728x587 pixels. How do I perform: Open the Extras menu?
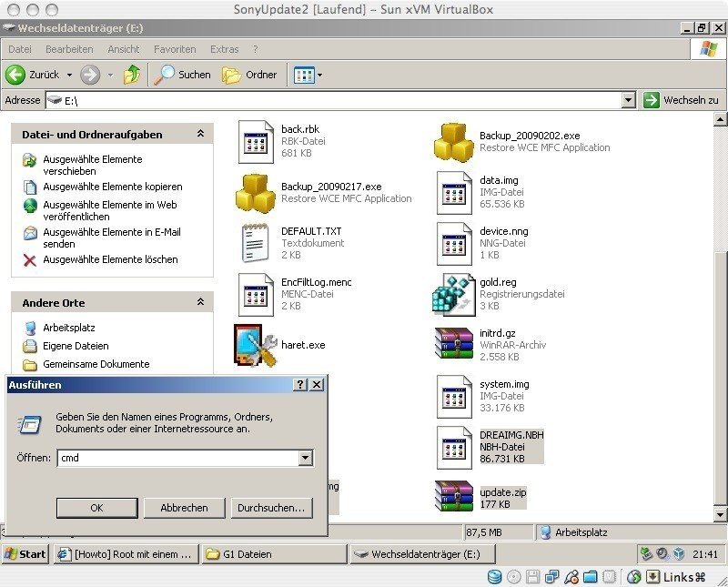click(x=224, y=49)
